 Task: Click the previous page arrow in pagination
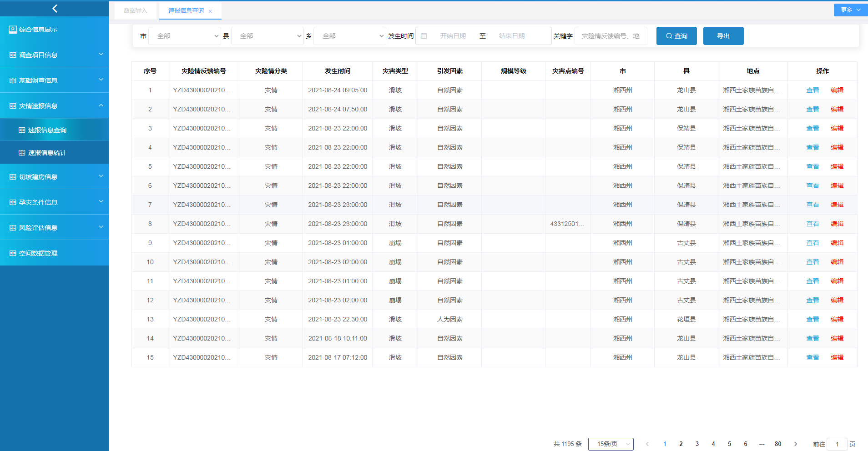[647, 444]
